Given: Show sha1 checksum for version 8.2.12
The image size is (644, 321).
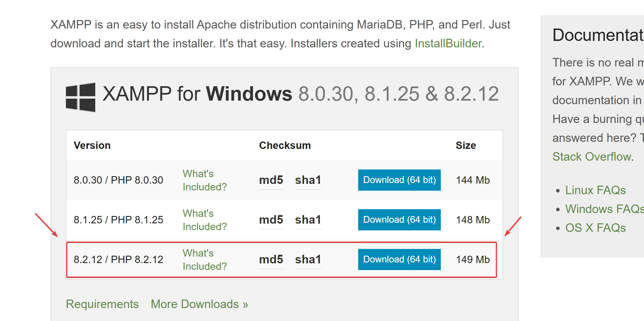Looking at the screenshot, I should [x=308, y=260].
